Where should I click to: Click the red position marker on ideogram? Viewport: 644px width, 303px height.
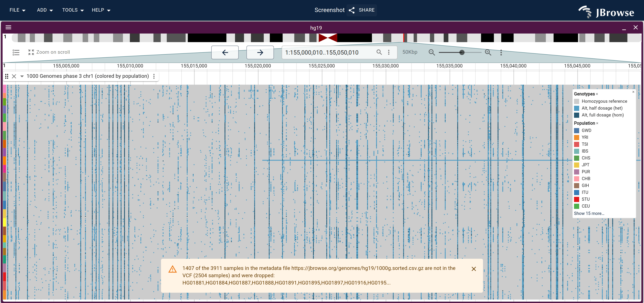click(404, 38)
